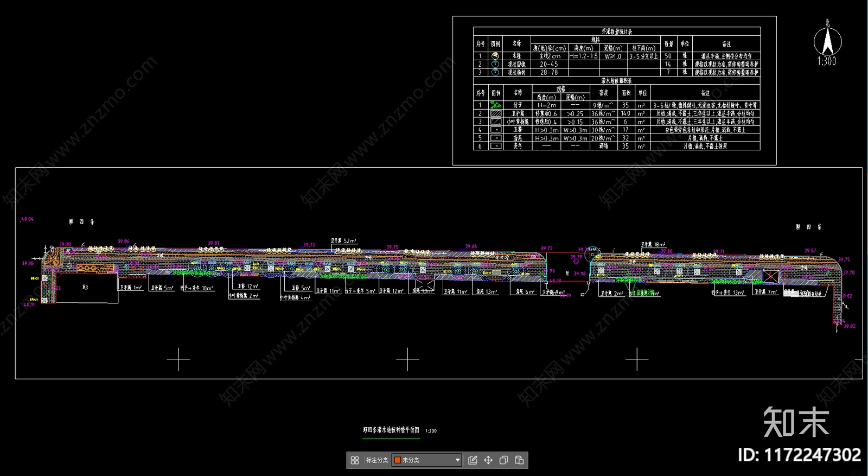This screenshot has height=476, width=868.
Task: Click the copy icon in bottom toolbar
Action: (x=503, y=460)
